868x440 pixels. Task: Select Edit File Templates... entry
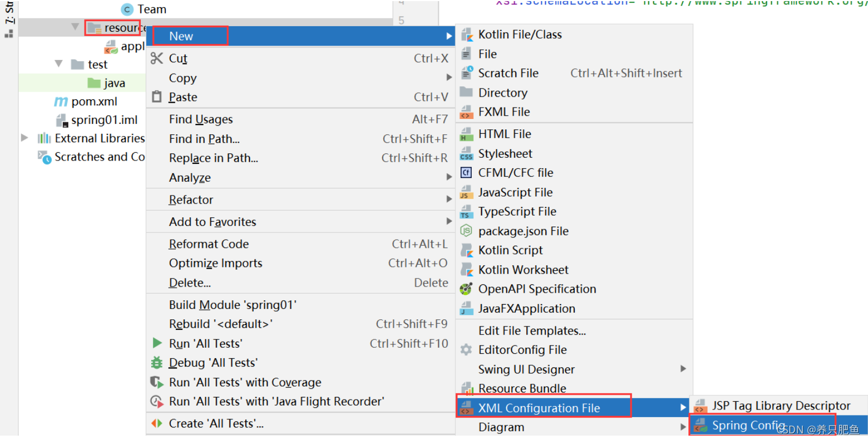[575, 331]
